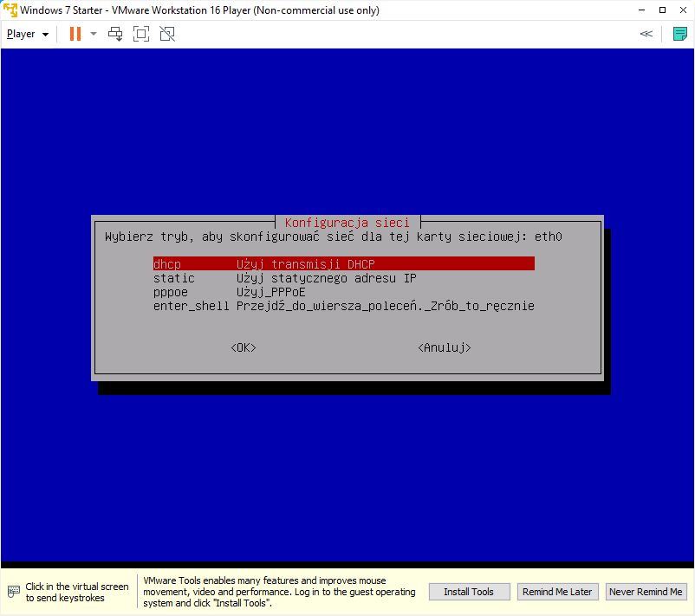Click the double chevron toolbar expander
The image size is (695, 616).
tap(646, 34)
